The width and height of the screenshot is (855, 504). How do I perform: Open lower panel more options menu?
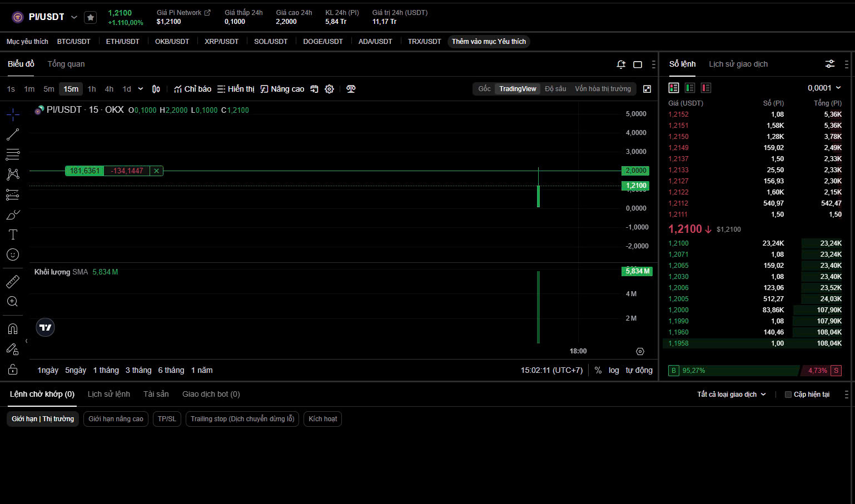pyautogui.click(x=847, y=395)
